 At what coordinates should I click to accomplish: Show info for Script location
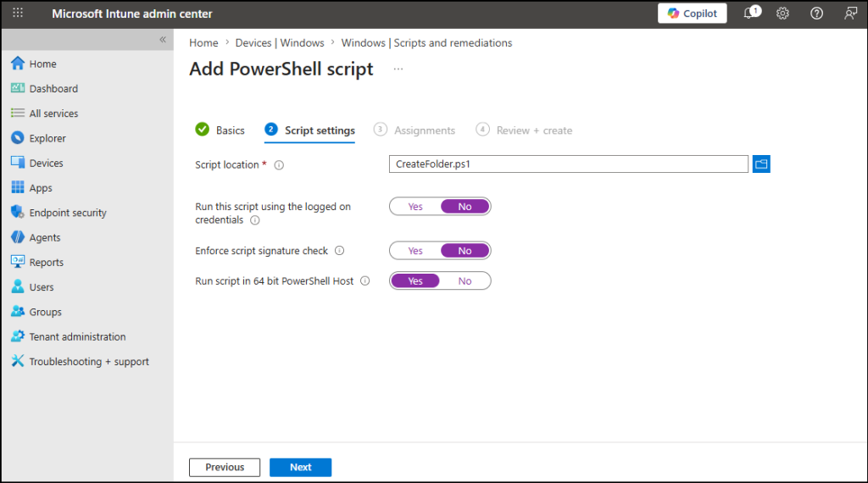[279, 165]
